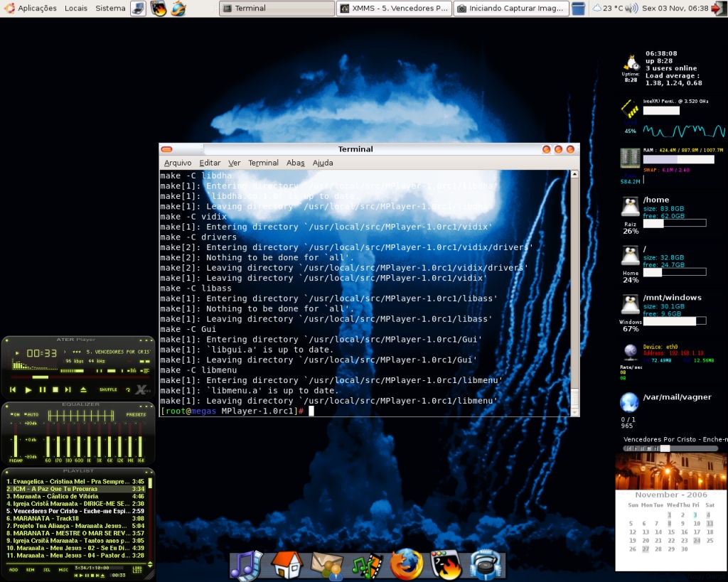Stop the song in the XMMS player
728x582 pixels.
[55, 389]
